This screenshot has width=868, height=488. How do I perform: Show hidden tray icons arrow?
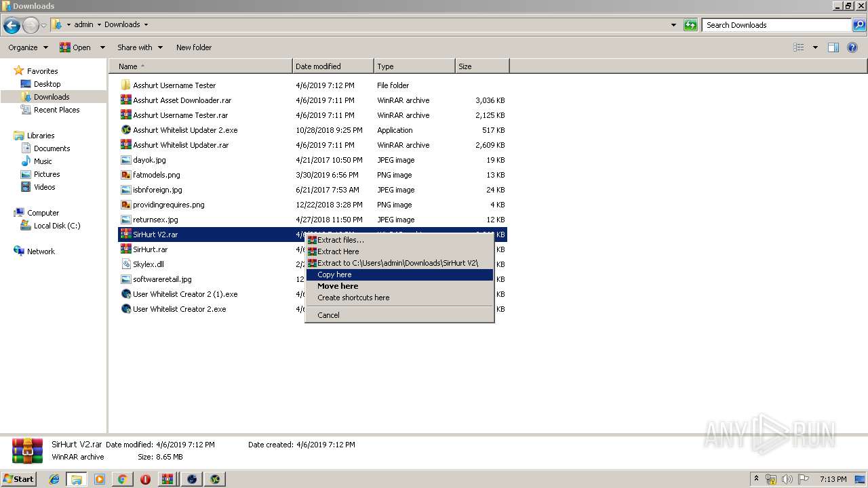click(757, 479)
